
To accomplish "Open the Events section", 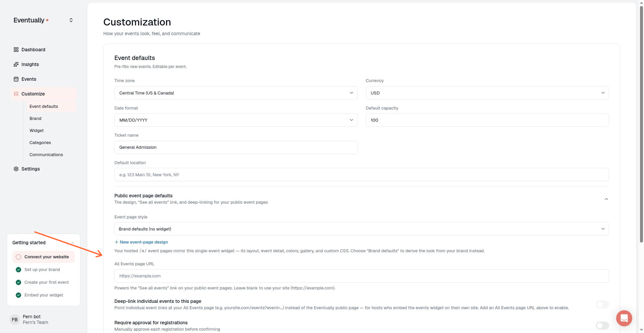I will point(44,79).
